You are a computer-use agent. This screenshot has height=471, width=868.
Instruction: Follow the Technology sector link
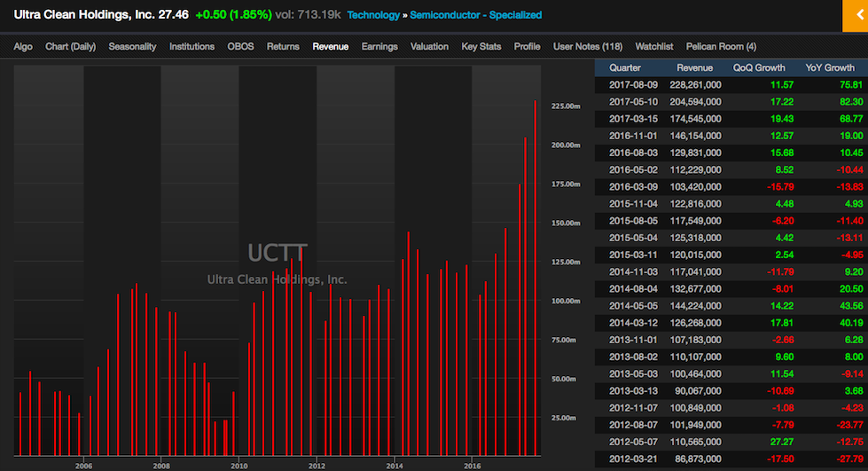click(x=373, y=15)
